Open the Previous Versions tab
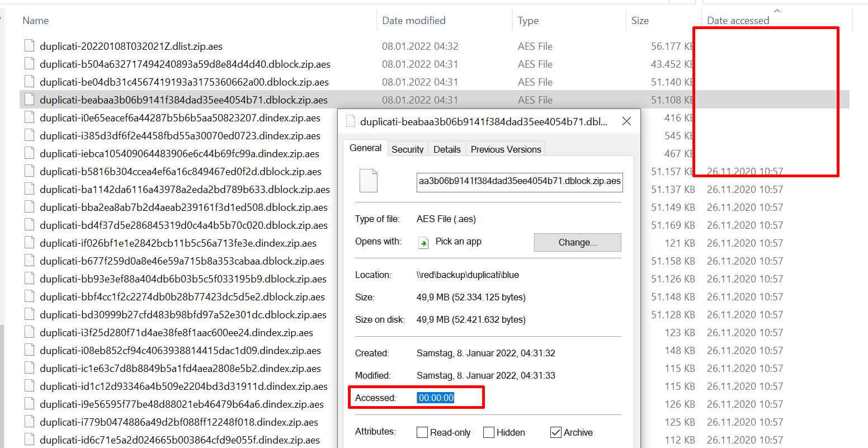This screenshot has height=448, width=868. click(505, 148)
